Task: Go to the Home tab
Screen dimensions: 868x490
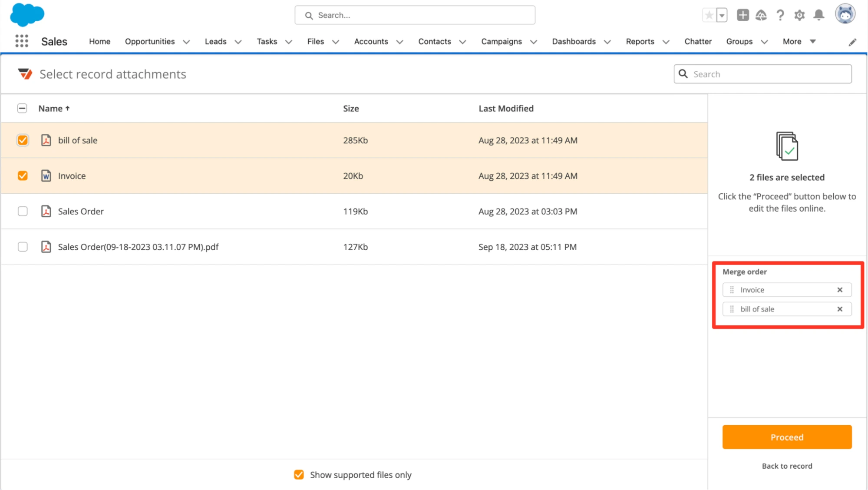Action: pyautogui.click(x=99, y=41)
